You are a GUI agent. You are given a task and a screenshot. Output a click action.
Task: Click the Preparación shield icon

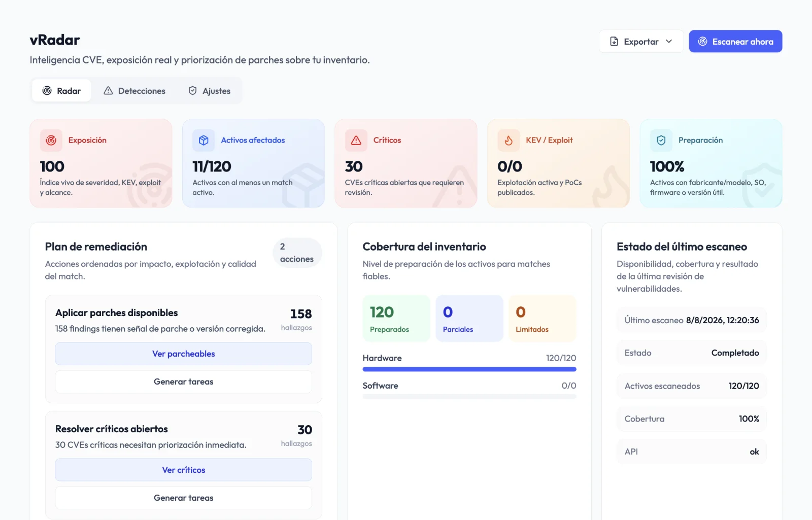(x=661, y=141)
